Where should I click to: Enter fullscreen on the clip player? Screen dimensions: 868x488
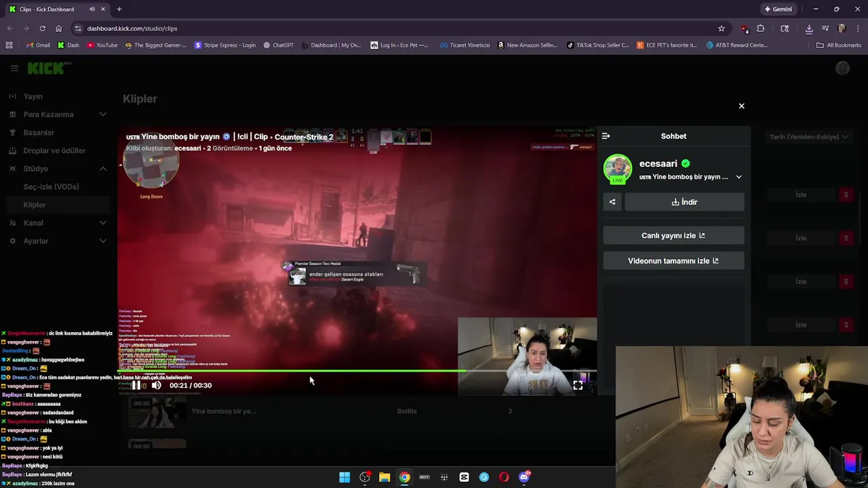(x=578, y=385)
